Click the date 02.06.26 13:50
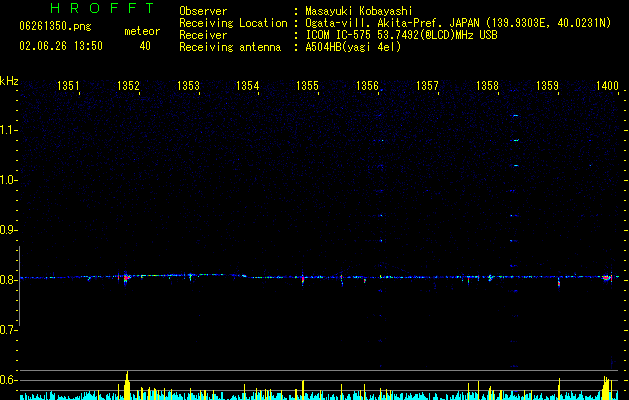This screenshot has height=400, width=629. pyautogui.click(x=61, y=46)
